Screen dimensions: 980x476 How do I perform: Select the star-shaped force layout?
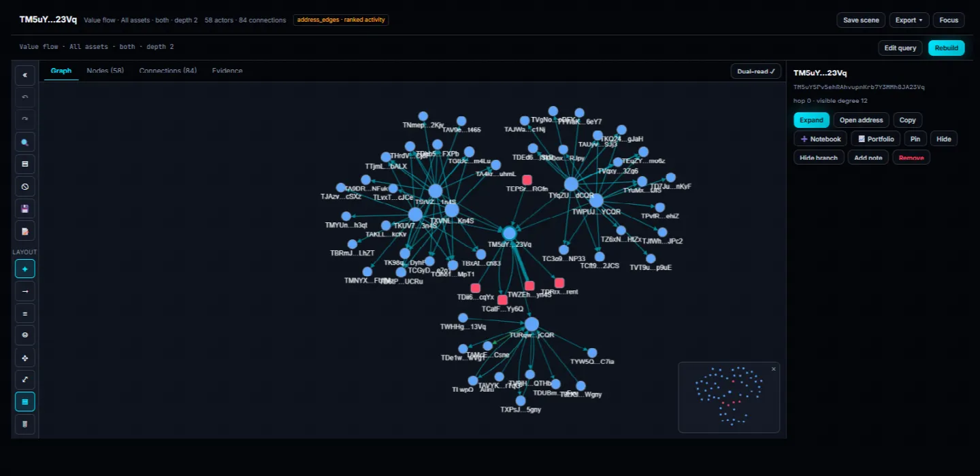point(25,269)
